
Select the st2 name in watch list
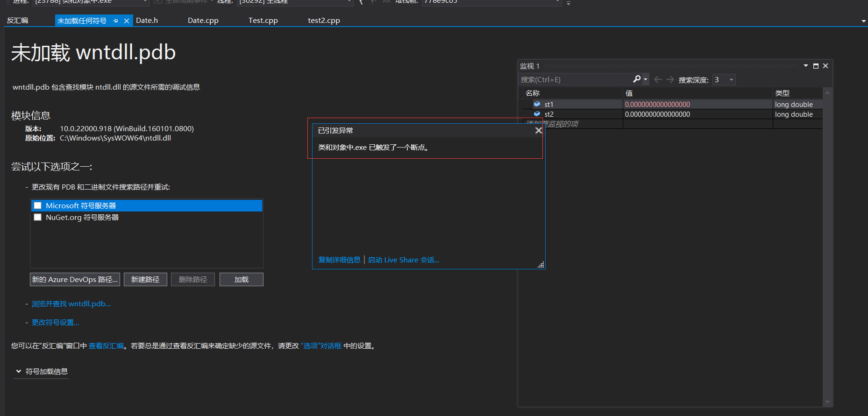(549, 114)
